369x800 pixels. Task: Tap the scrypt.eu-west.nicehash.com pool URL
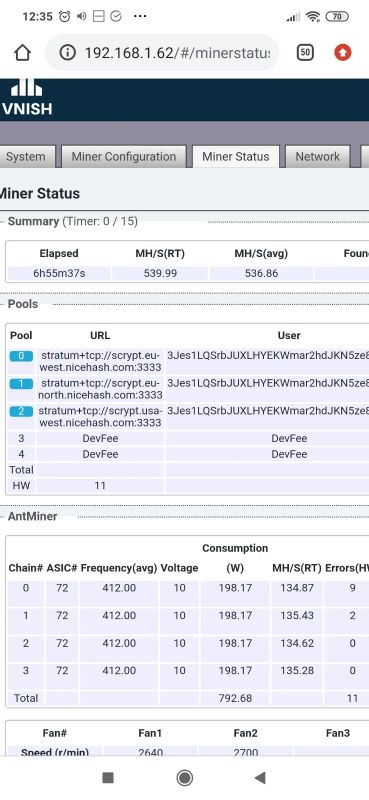point(101,361)
